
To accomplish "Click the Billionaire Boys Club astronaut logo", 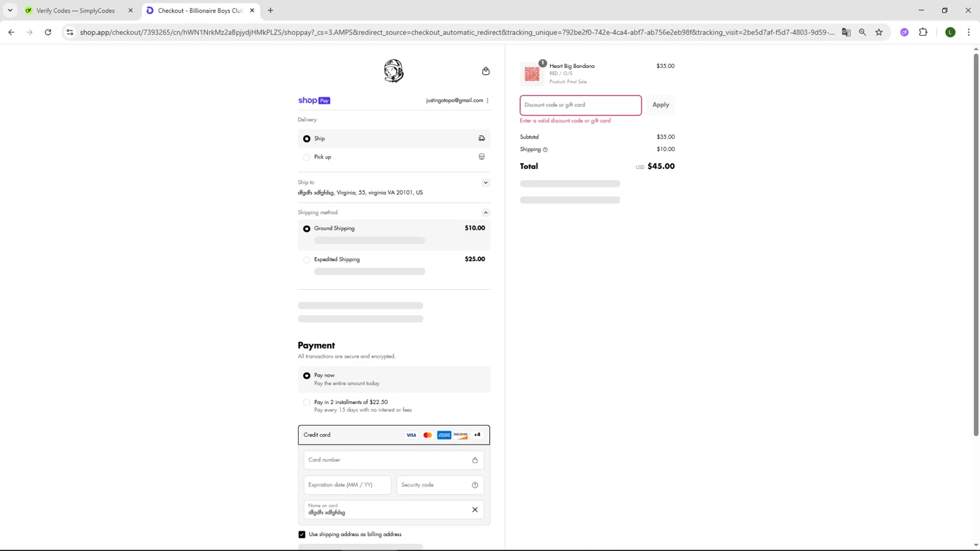I will tap(393, 71).
